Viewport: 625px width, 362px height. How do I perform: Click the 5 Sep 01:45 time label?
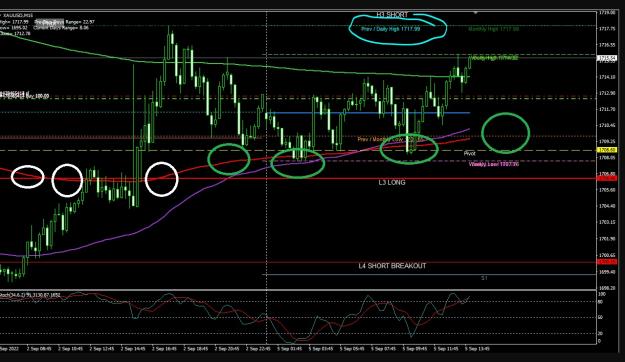pyautogui.click(x=289, y=349)
